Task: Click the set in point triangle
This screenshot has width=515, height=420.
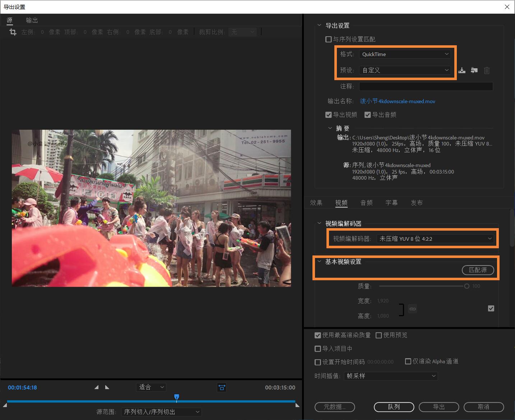Action: [96, 387]
